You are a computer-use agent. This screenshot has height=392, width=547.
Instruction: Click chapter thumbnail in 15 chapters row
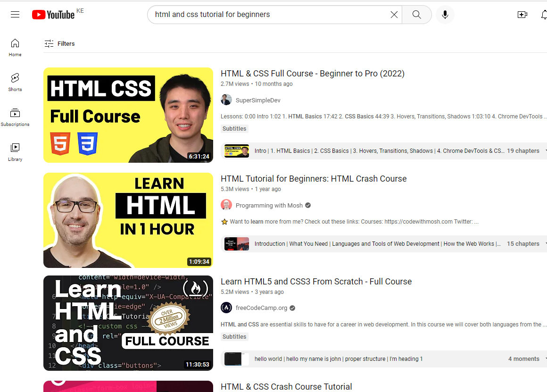click(237, 244)
